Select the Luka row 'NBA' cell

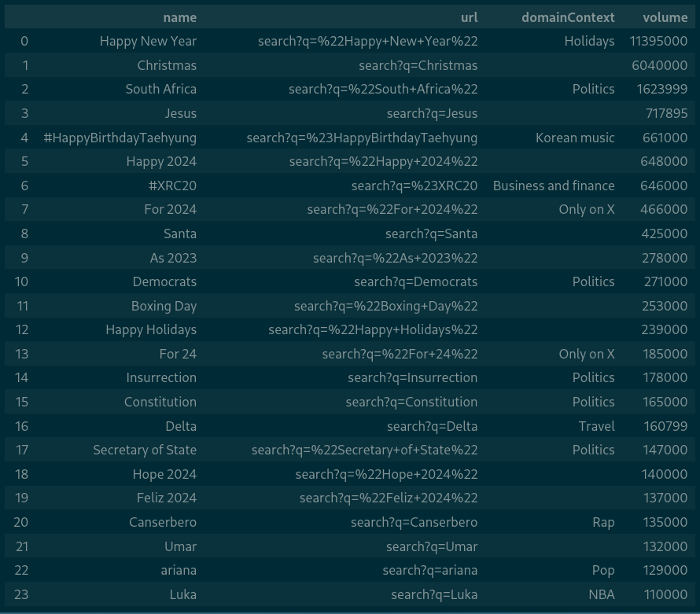601,594
